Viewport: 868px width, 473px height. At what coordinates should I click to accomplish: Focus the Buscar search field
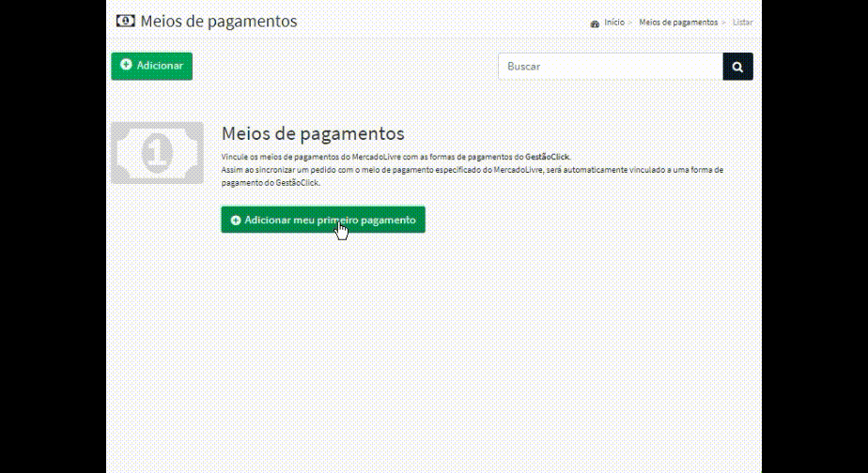click(611, 67)
